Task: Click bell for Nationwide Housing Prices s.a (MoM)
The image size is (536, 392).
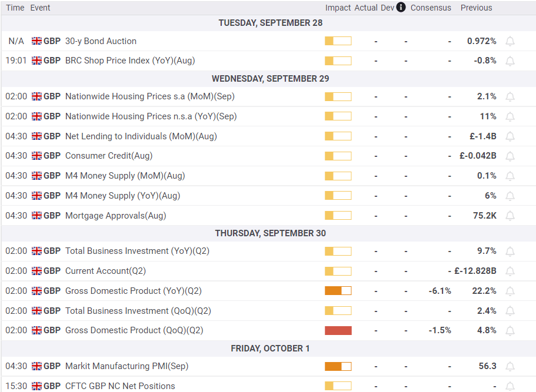Action: tap(510, 96)
